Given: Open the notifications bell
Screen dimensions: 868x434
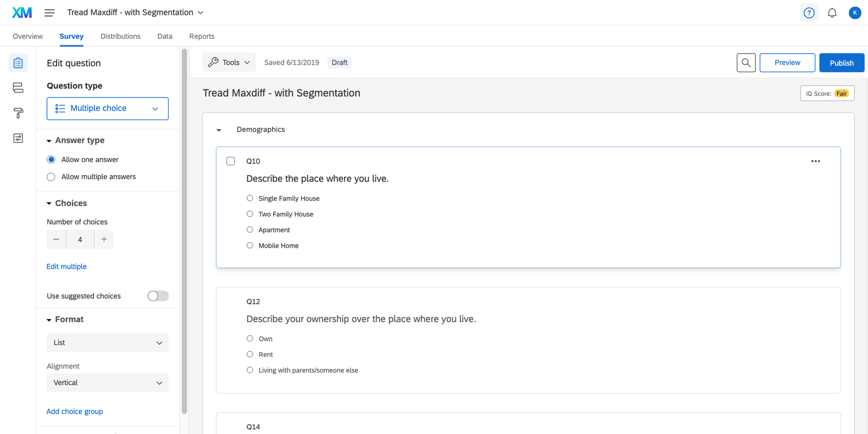Looking at the screenshot, I should (832, 13).
